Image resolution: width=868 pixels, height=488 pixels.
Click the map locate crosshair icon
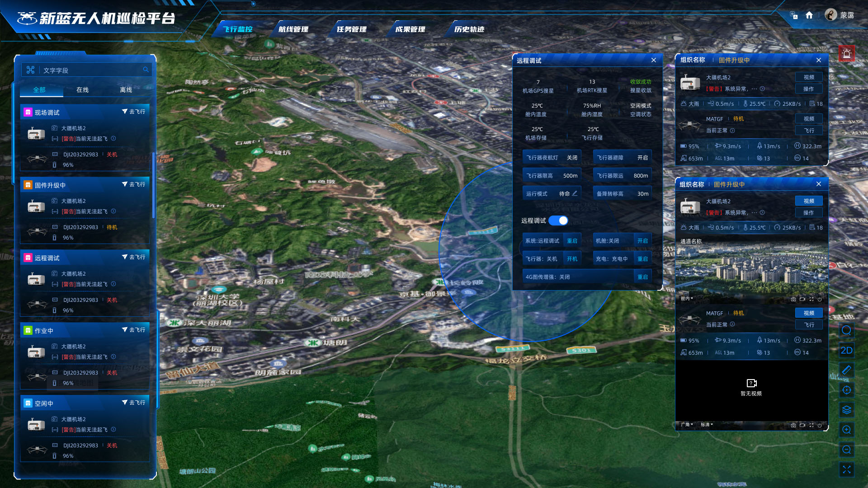tap(846, 390)
